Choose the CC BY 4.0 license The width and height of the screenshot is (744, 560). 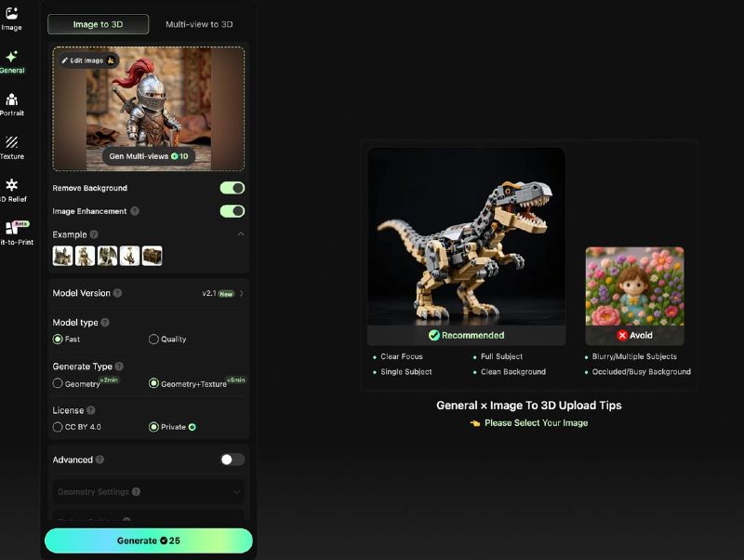77,427
